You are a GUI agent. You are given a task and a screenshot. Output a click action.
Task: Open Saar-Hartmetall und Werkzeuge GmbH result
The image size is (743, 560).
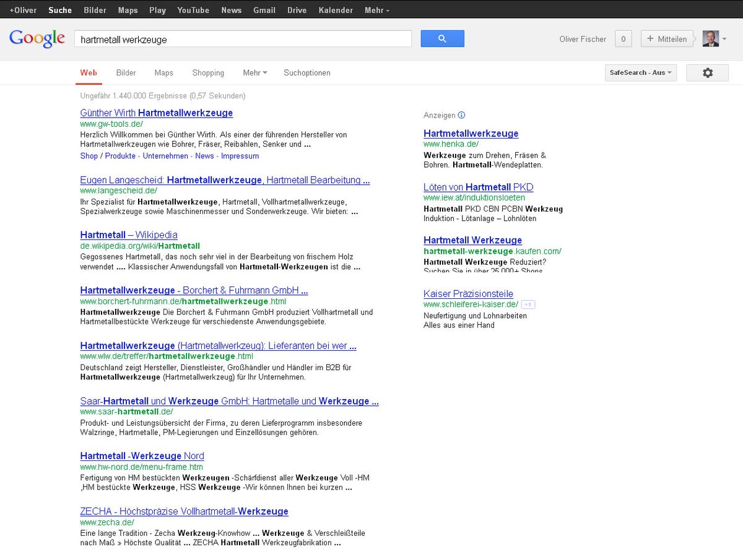(x=230, y=401)
